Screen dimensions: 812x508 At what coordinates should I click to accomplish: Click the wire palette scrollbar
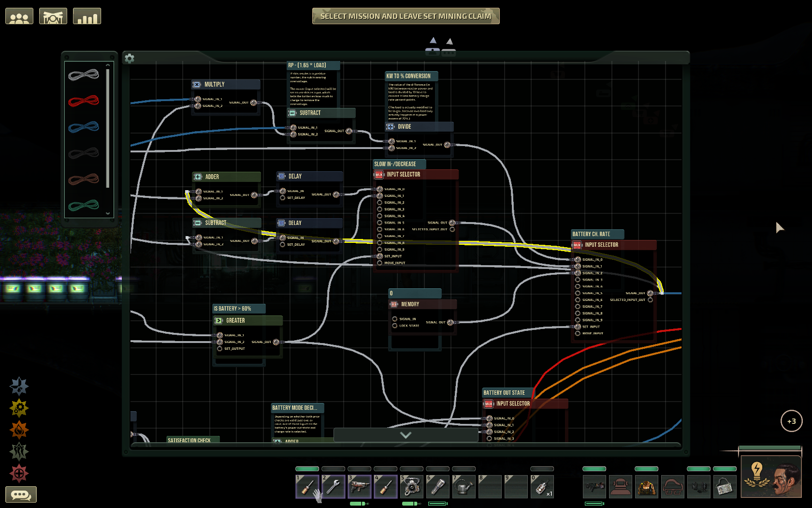click(x=108, y=128)
